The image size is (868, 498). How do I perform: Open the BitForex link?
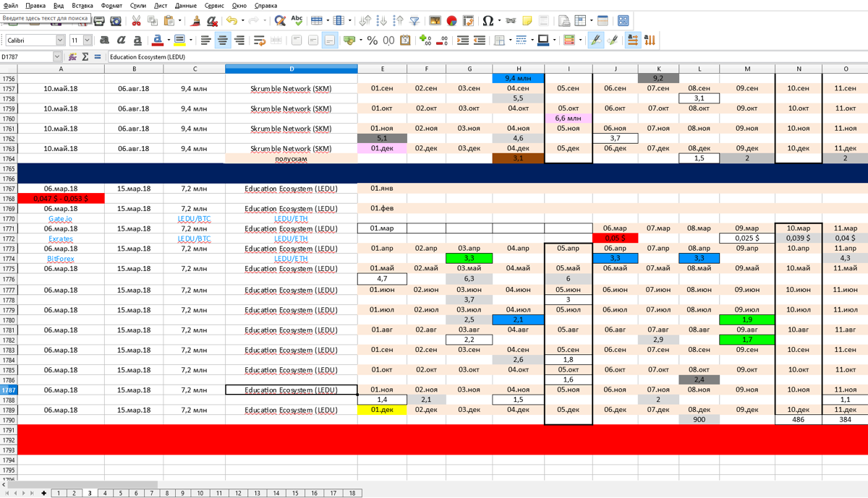61,258
